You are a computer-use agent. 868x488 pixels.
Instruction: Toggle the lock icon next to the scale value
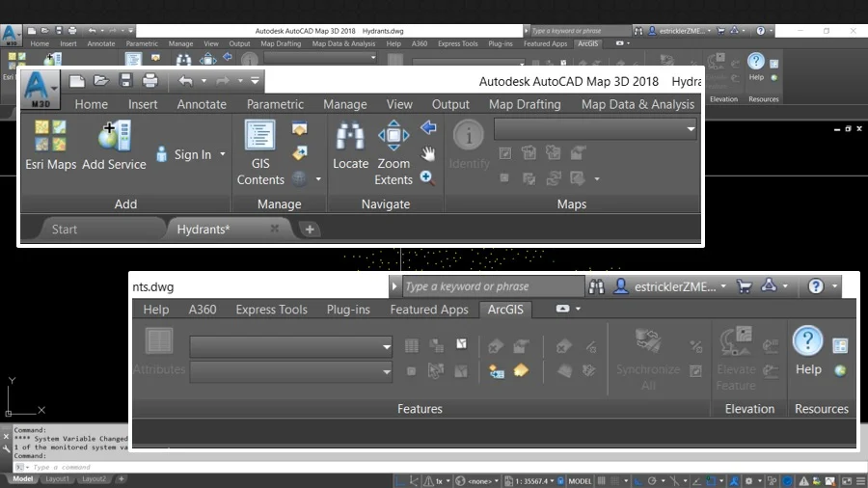click(x=560, y=481)
